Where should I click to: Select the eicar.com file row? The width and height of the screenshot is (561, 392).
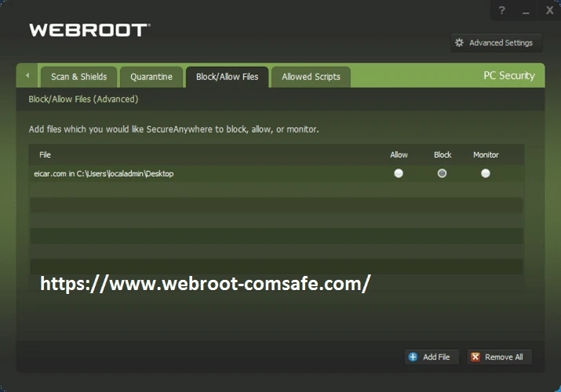[x=276, y=174]
